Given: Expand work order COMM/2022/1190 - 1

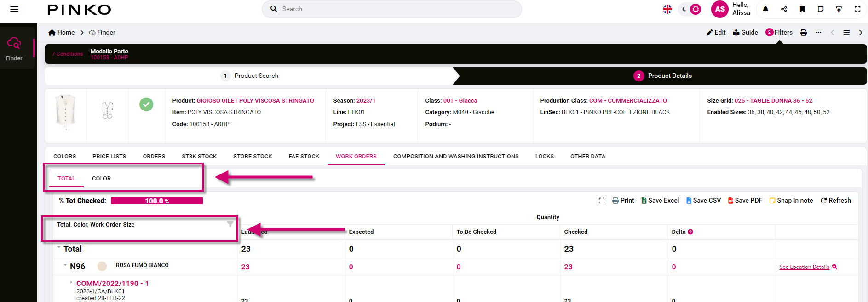Looking at the screenshot, I should coord(71,282).
